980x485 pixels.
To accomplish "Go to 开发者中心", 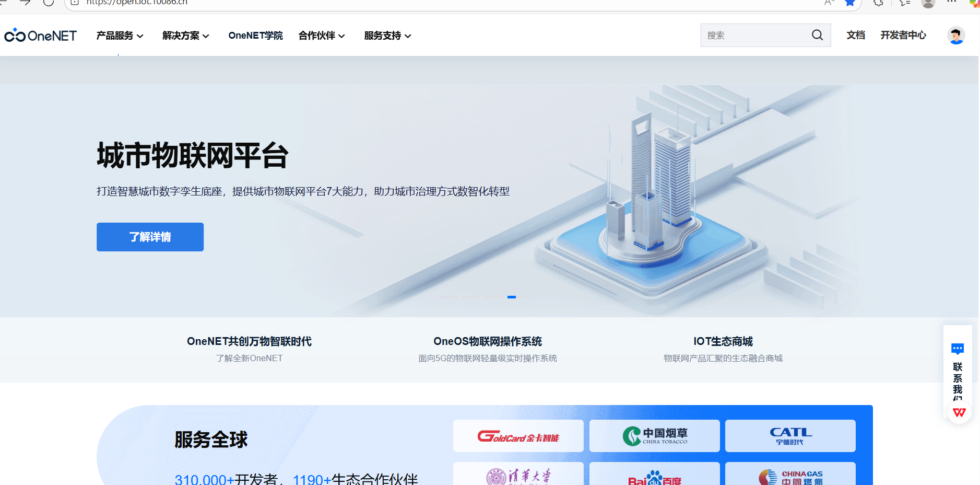I will [903, 35].
